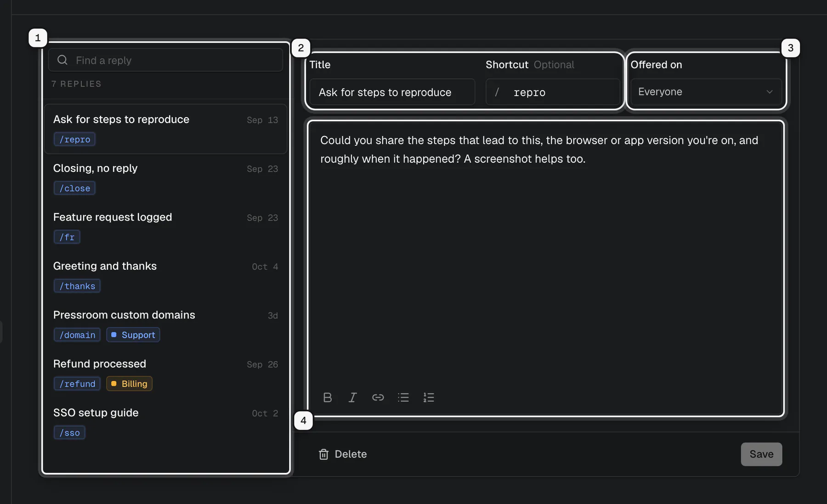827x504 pixels.
Task: Focus the Find a reply search box
Action: pyautogui.click(x=165, y=60)
